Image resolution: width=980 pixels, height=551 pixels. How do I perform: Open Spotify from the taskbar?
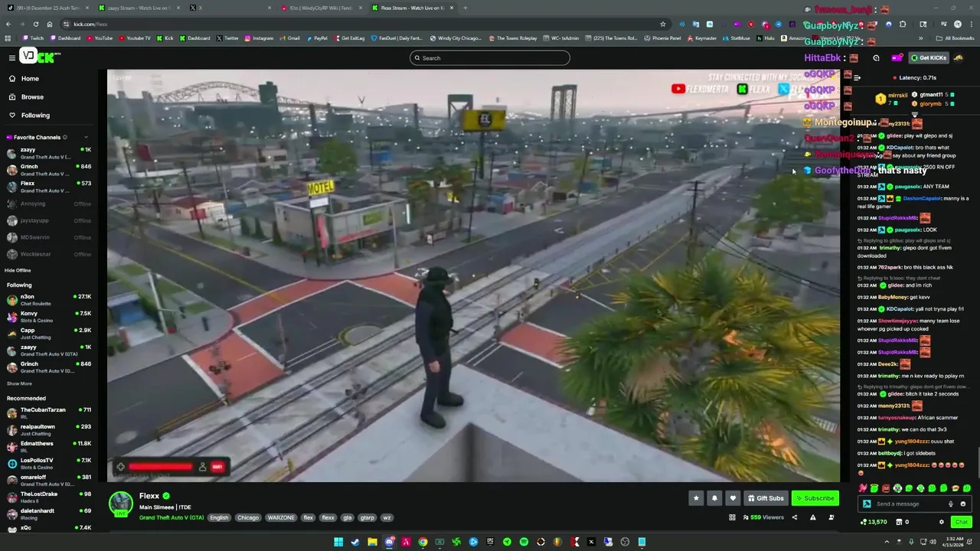point(524,542)
